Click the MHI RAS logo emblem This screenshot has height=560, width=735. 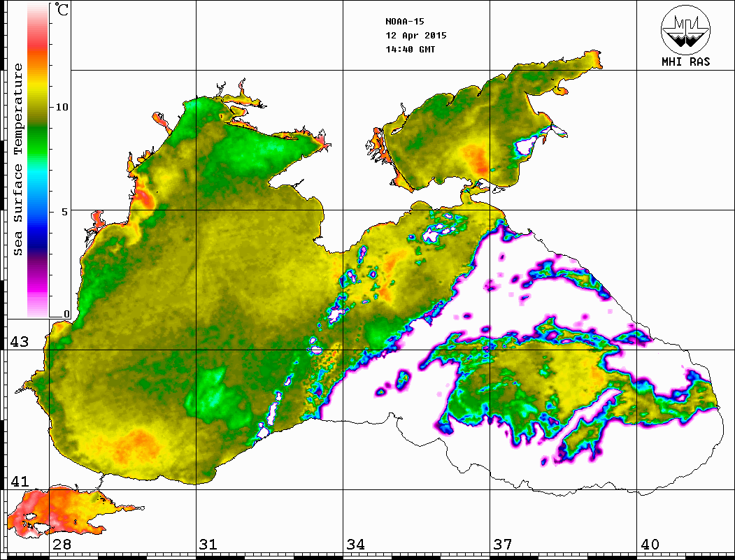point(686,29)
